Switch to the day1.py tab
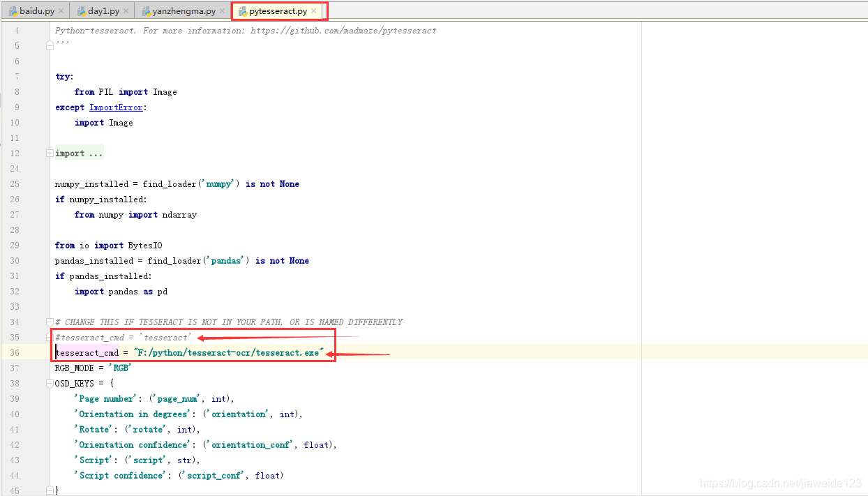The image size is (868, 496). [103, 12]
